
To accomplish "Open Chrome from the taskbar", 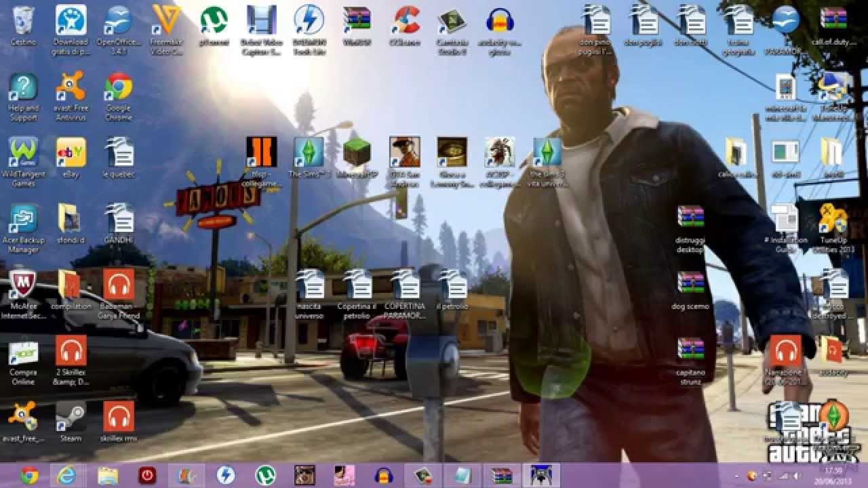I will pos(28,475).
